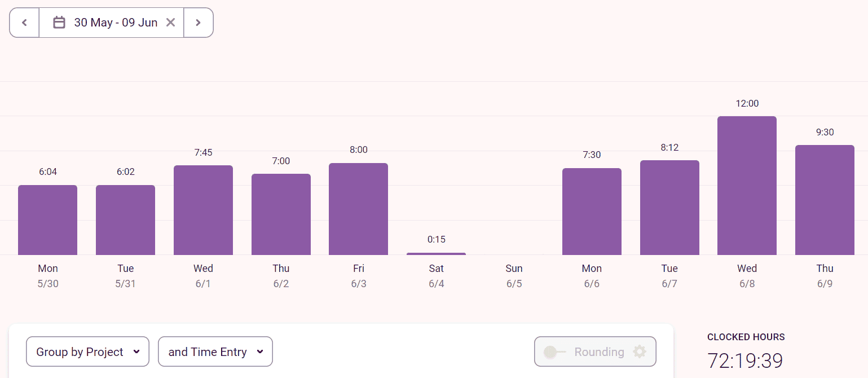Viewport: 868px width, 378px height.
Task: Open the Rounding settings gear
Action: pos(639,352)
